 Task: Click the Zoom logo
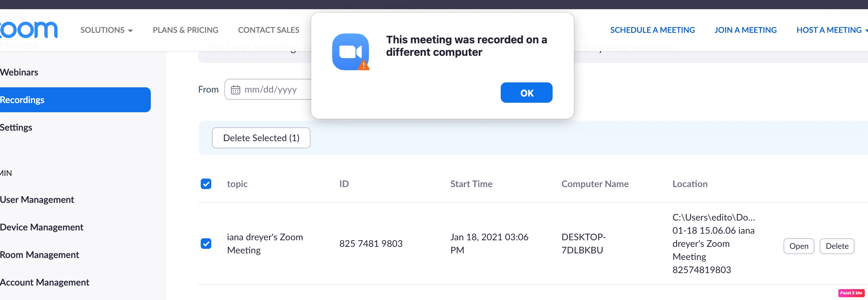(29, 30)
